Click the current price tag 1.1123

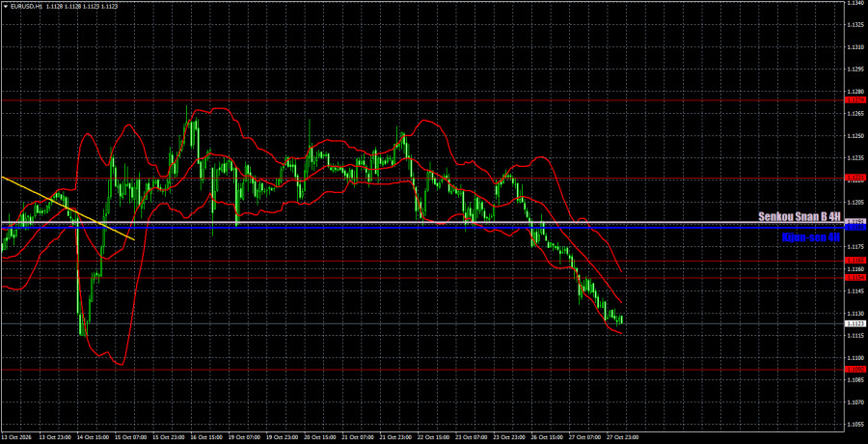[856, 323]
